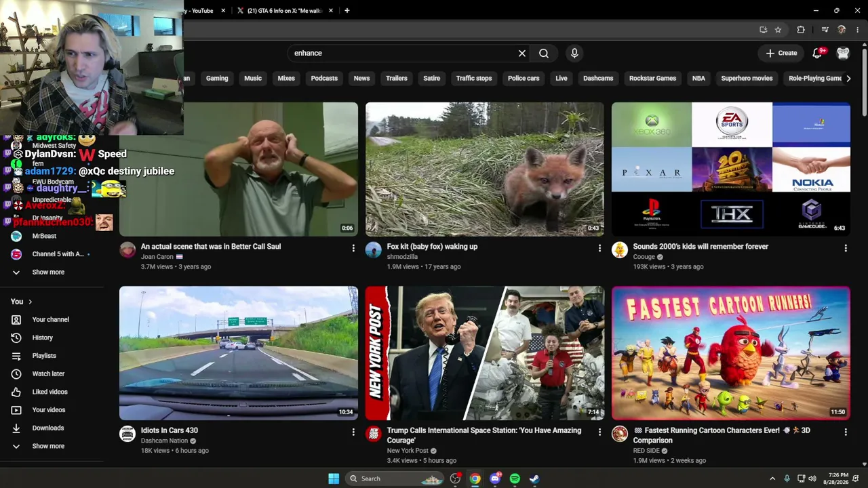The height and width of the screenshot is (488, 868).
Task: Open Playlists in the sidebar
Action: 44,356
